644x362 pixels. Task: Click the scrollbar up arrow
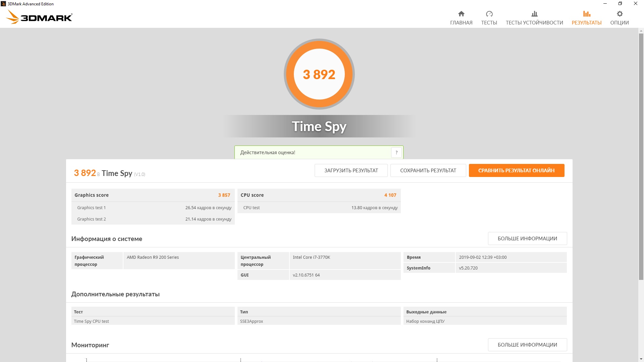[x=641, y=31]
